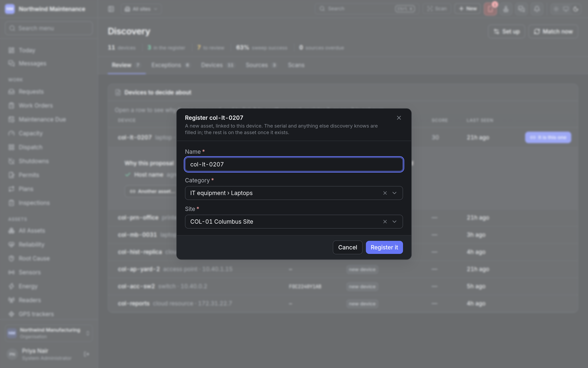Open the COL-01 Columbus Site combo box

tap(294, 221)
